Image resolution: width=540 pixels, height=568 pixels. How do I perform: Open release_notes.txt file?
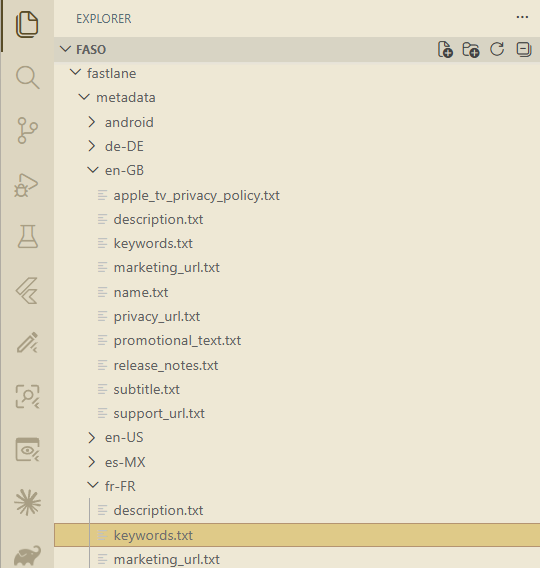tap(166, 366)
